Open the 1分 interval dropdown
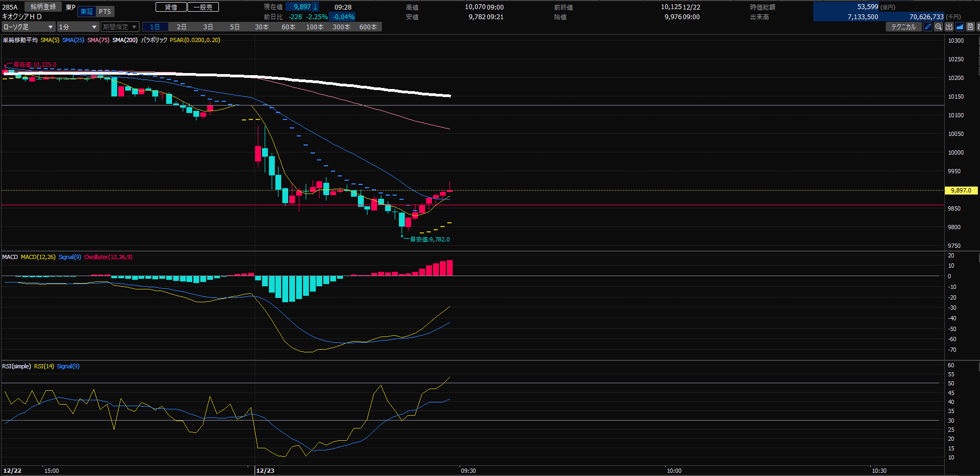Image resolution: width=980 pixels, height=476 pixels. click(78, 27)
